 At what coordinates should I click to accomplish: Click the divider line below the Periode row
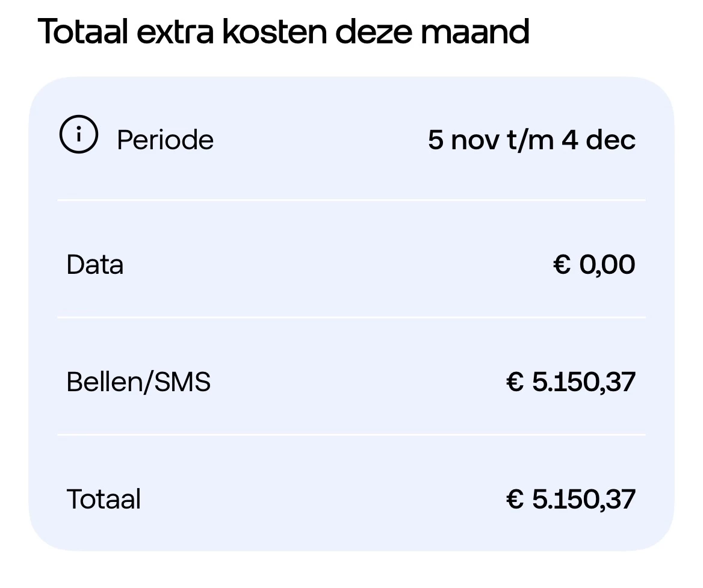pos(351,200)
